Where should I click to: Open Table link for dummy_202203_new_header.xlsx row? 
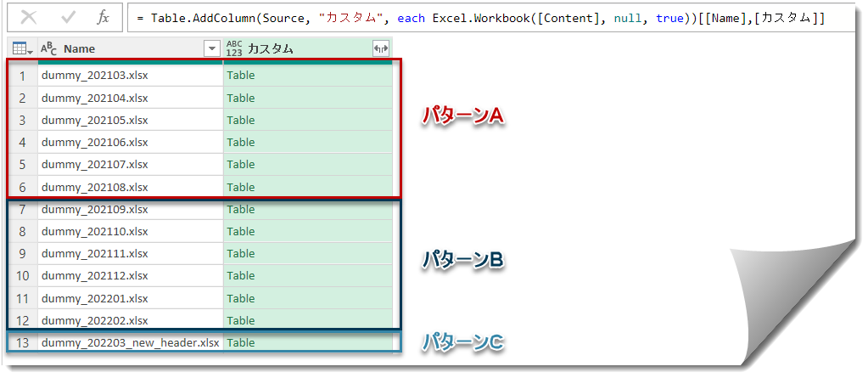point(241,343)
